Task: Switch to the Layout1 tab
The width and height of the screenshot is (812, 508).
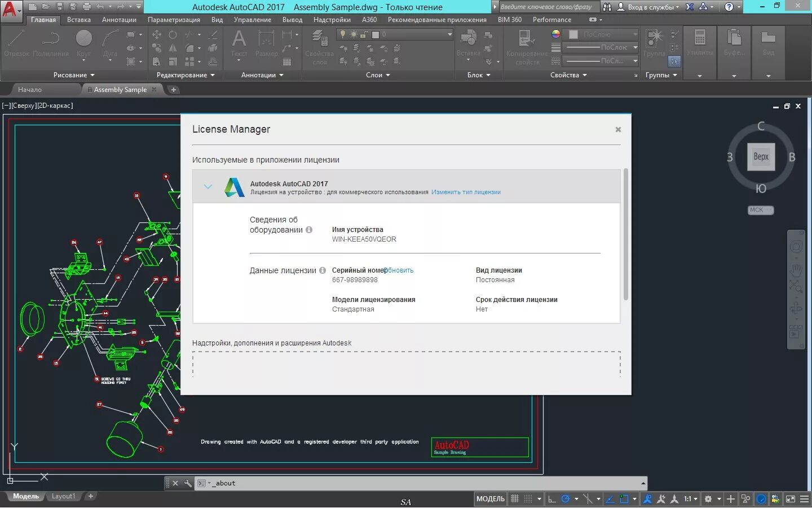Action: click(x=63, y=496)
